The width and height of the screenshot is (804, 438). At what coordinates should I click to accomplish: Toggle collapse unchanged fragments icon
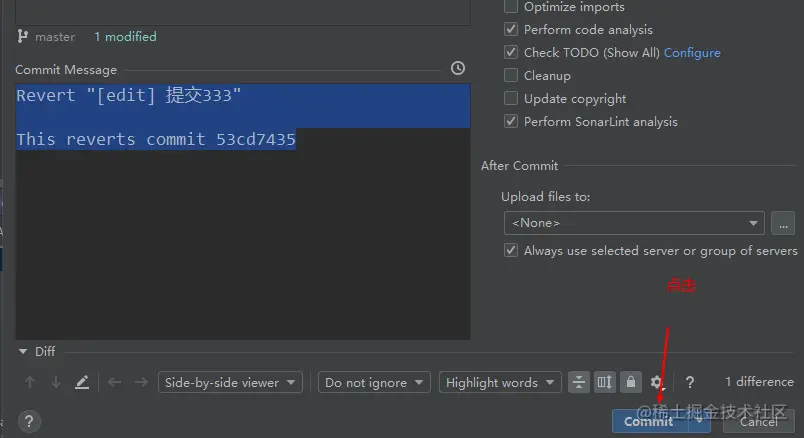578,382
